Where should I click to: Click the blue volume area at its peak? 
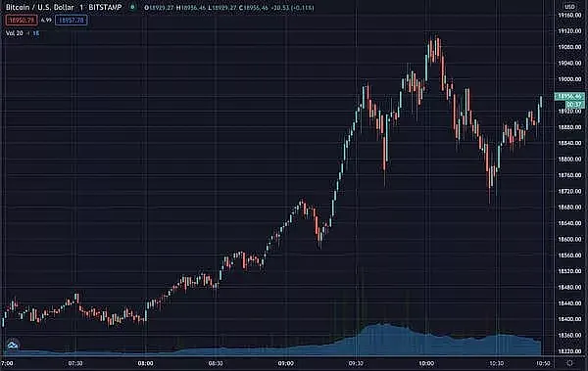click(384, 339)
